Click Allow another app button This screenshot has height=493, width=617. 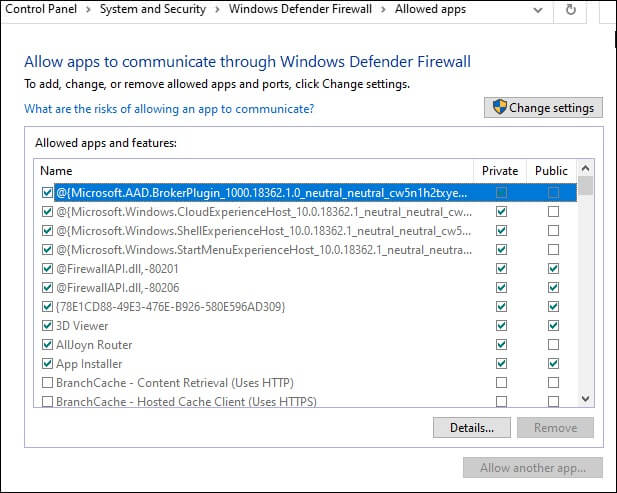point(532,467)
